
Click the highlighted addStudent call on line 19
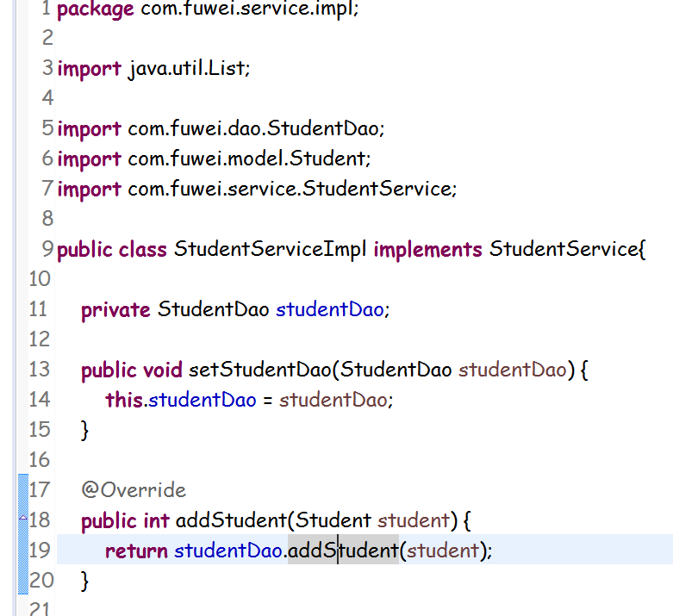(343, 551)
